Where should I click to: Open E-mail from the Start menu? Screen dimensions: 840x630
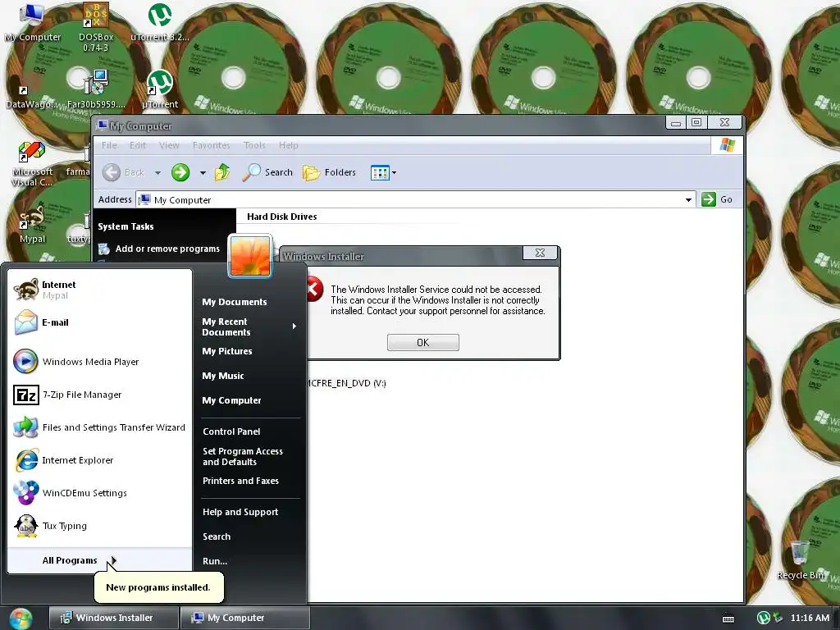click(x=99, y=322)
